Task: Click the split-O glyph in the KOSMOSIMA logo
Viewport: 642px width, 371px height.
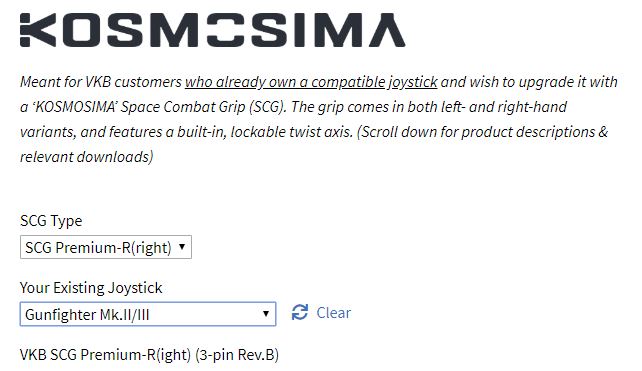Action: tap(226, 30)
